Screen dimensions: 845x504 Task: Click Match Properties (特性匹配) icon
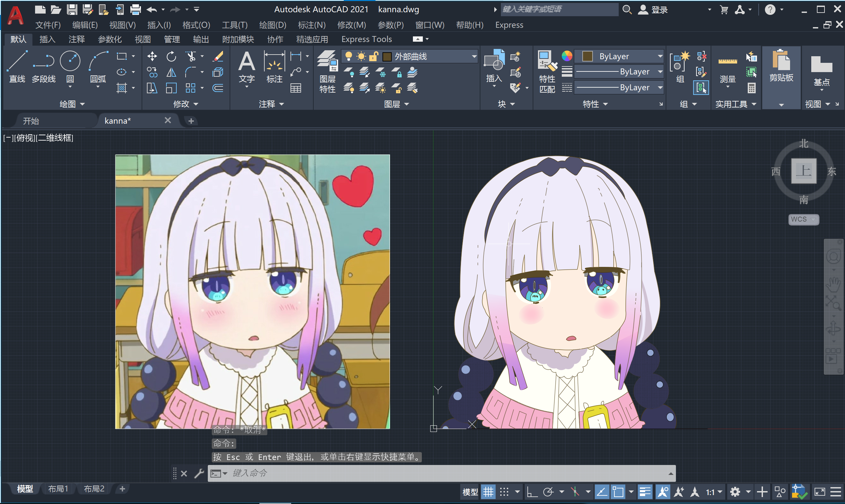tap(547, 71)
